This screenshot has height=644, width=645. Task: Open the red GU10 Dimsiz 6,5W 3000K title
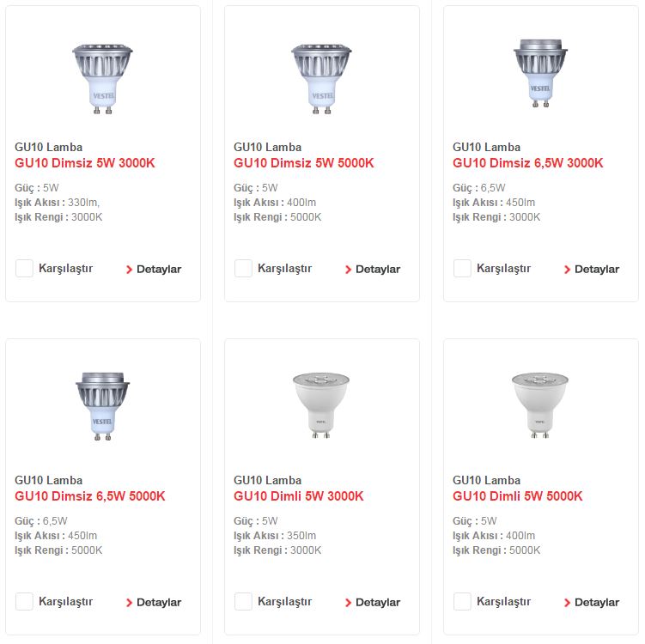(x=528, y=163)
